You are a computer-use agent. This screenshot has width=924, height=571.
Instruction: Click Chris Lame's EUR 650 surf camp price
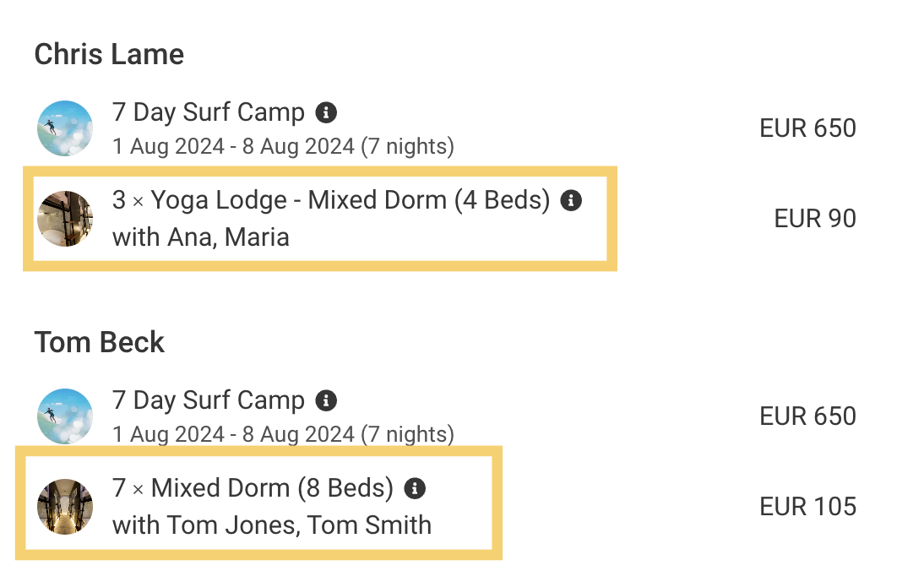pos(807,128)
